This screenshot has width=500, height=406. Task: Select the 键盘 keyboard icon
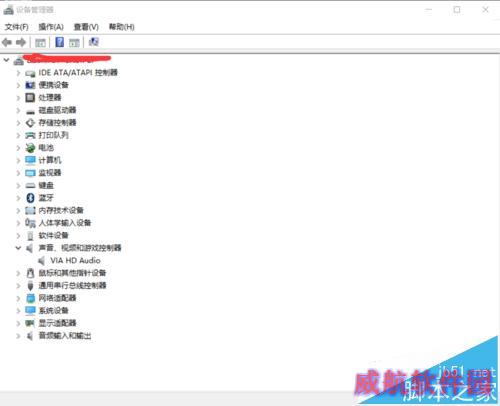tap(30, 185)
